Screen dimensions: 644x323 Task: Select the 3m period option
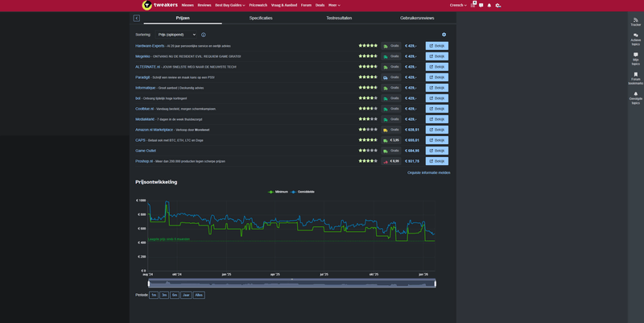click(x=164, y=295)
